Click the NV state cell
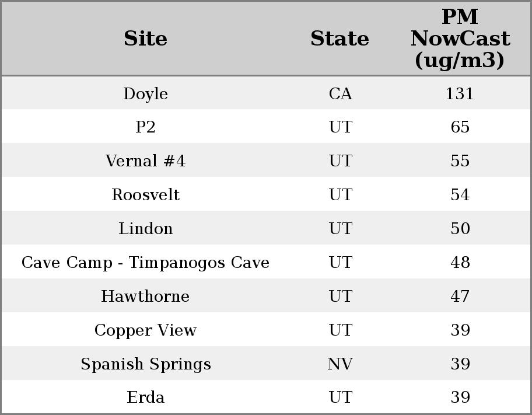 340,364
